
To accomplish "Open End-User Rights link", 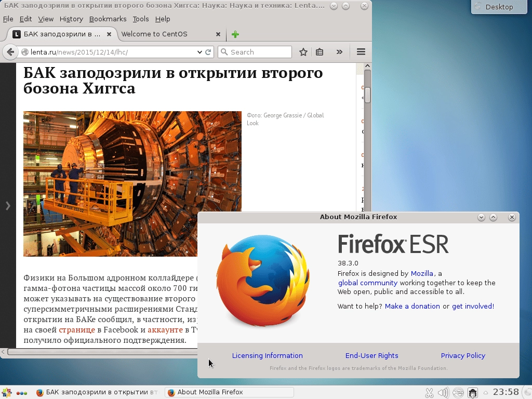I will pos(372,355).
